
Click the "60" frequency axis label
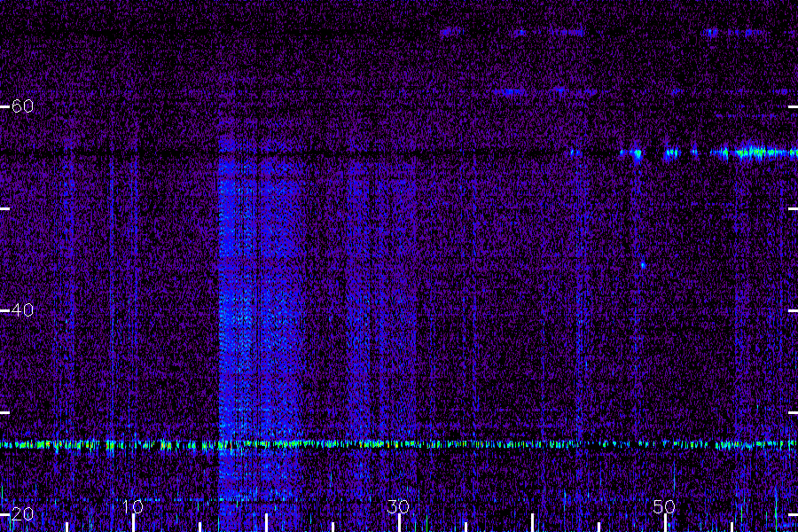tap(22, 106)
